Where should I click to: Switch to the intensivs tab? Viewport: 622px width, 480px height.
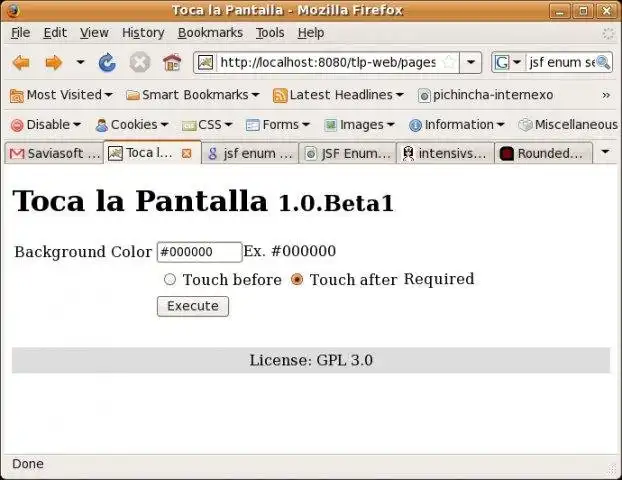tap(445, 153)
